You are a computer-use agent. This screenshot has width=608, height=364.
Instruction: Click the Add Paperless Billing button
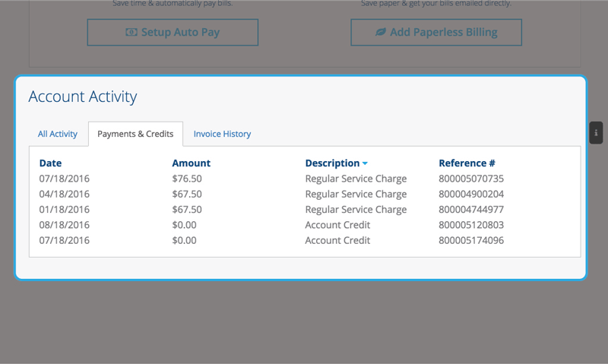[436, 32]
